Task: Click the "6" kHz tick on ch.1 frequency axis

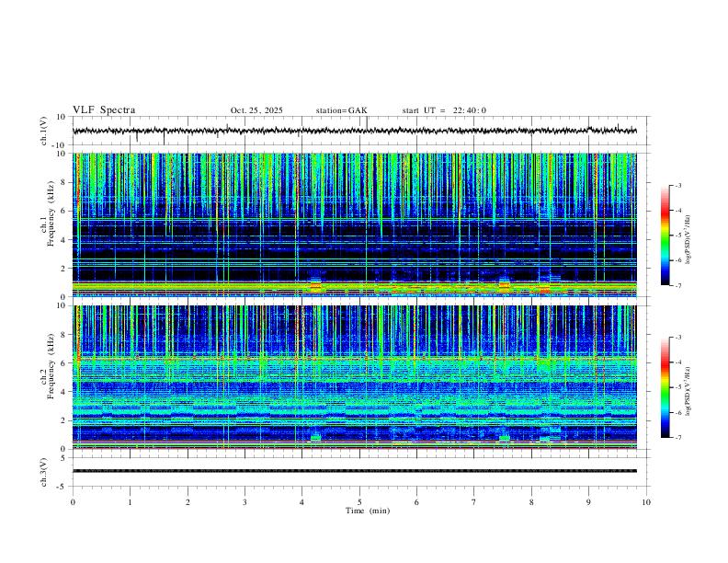Action: tap(64, 211)
